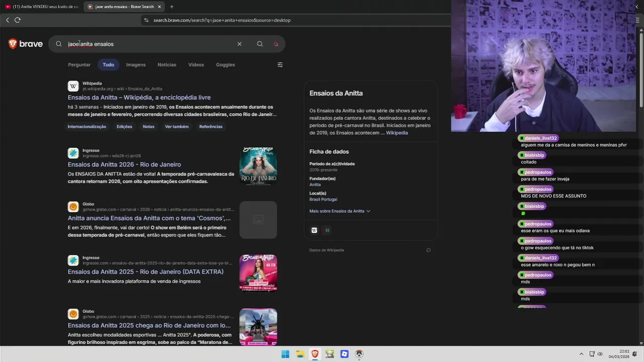Open the Edições sublink

124,127
